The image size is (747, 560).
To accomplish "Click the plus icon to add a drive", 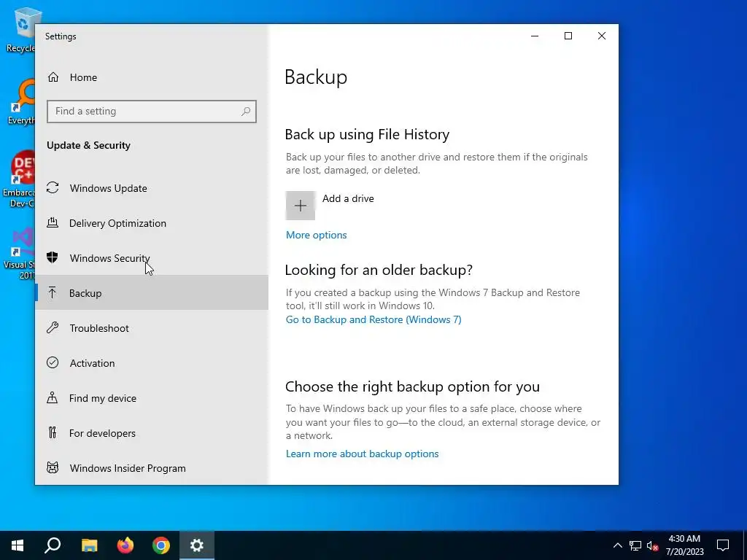I will (300, 206).
